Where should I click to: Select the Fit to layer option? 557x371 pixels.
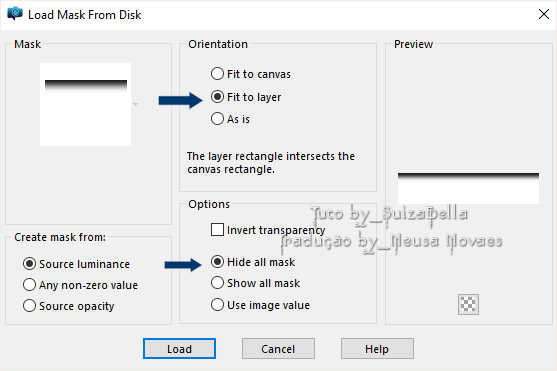(x=246, y=97)
